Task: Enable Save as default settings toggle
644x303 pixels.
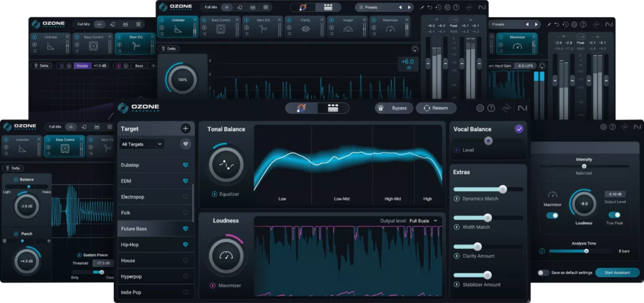Action: coord(543,273)
